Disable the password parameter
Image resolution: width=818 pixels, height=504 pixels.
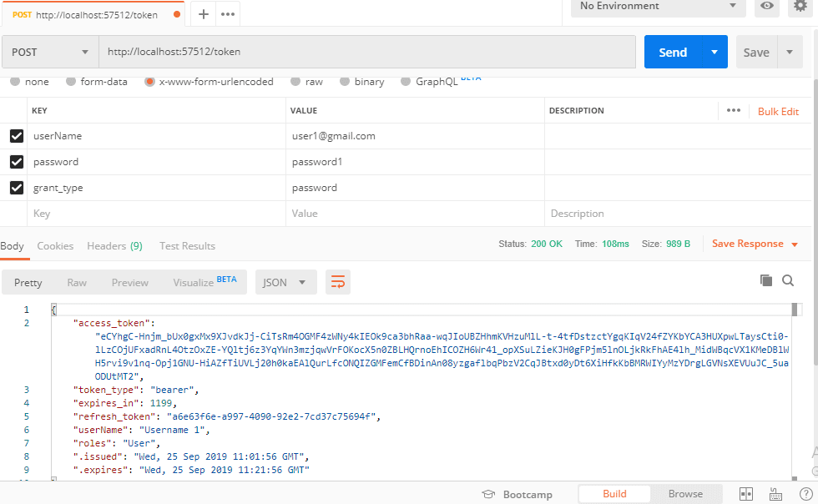click(15, 161)
